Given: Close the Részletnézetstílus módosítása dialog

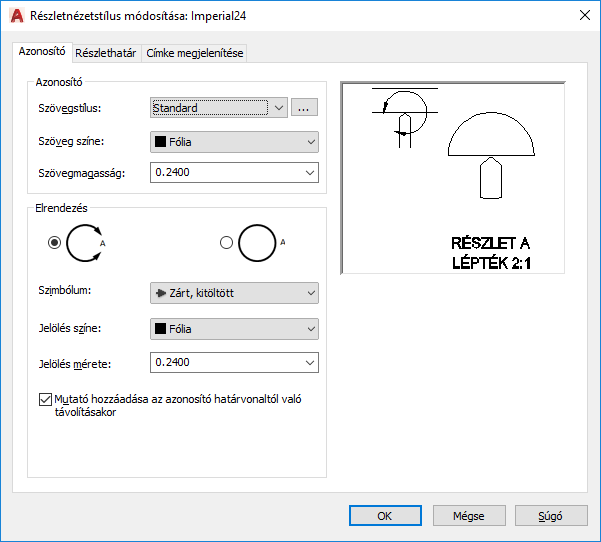Looking at the screenshot, I should pos(585,15).
